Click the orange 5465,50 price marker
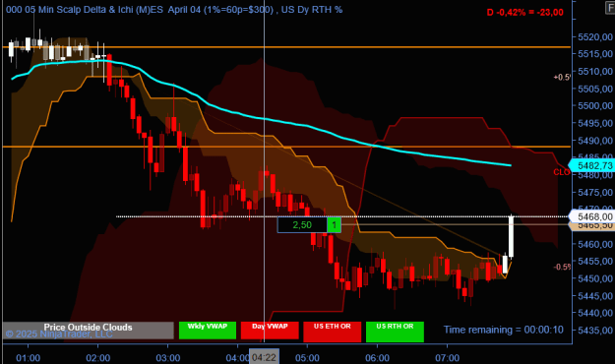Viewport: 615px width, 364px height. (591, 226)
